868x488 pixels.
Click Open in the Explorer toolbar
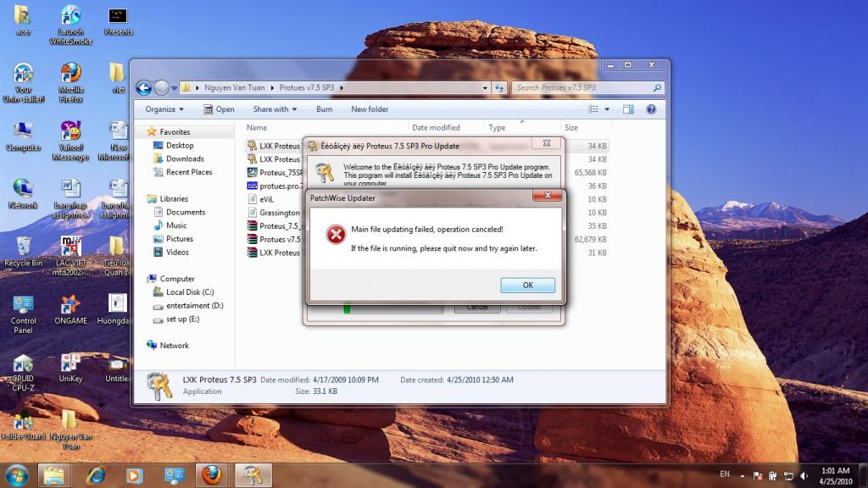220,109
